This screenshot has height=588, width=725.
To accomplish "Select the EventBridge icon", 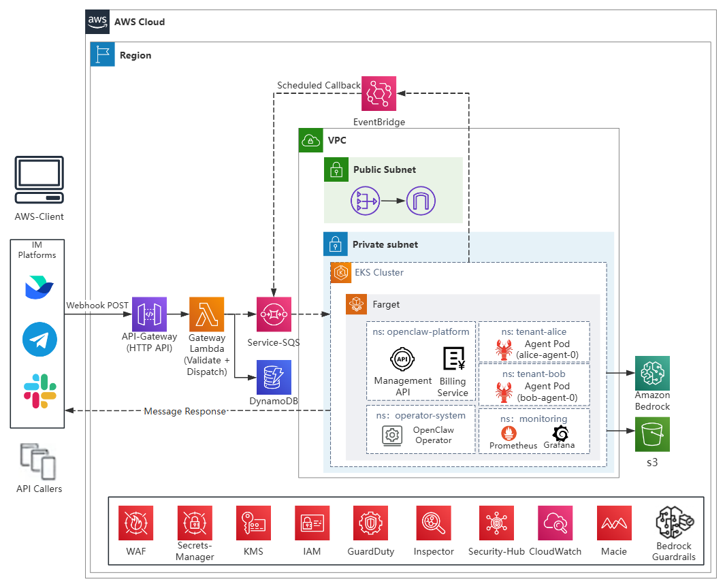I will click(x=378, y=93).
